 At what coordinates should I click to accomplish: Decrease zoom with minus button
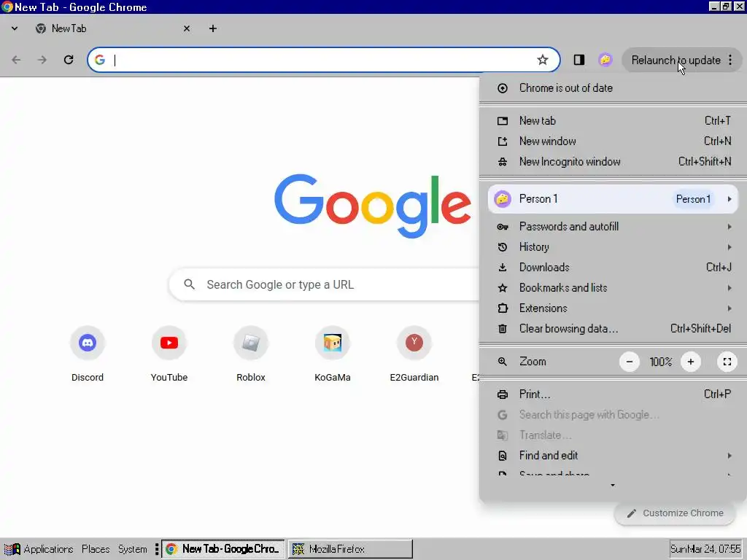coord(629,362)
